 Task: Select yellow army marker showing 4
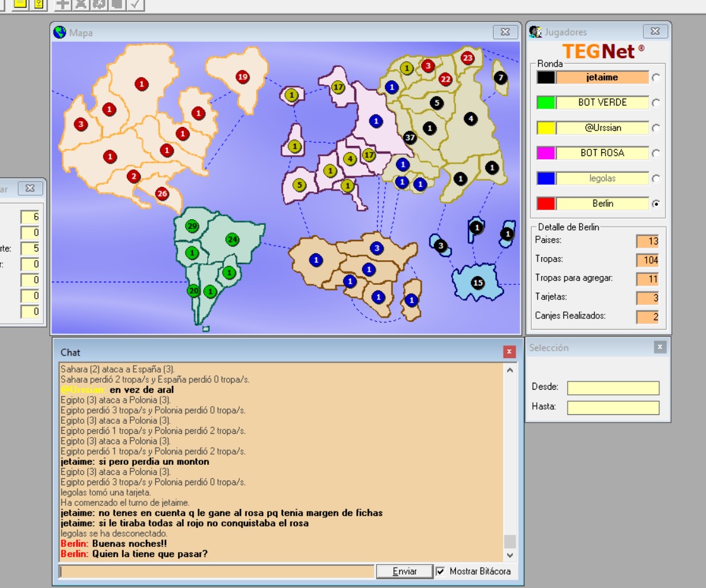[x=350, y=159]
